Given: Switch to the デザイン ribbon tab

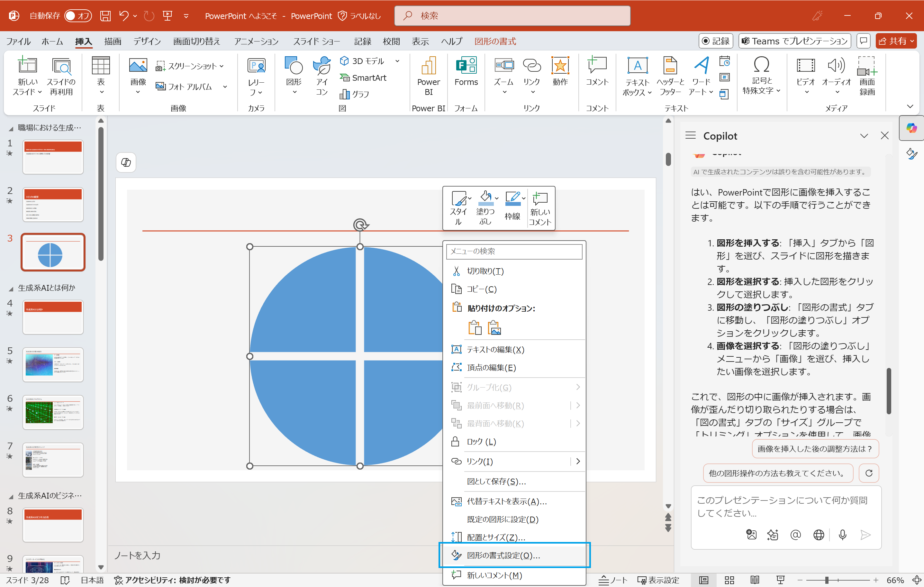Looking at the screenshot, I should (147, 41).
